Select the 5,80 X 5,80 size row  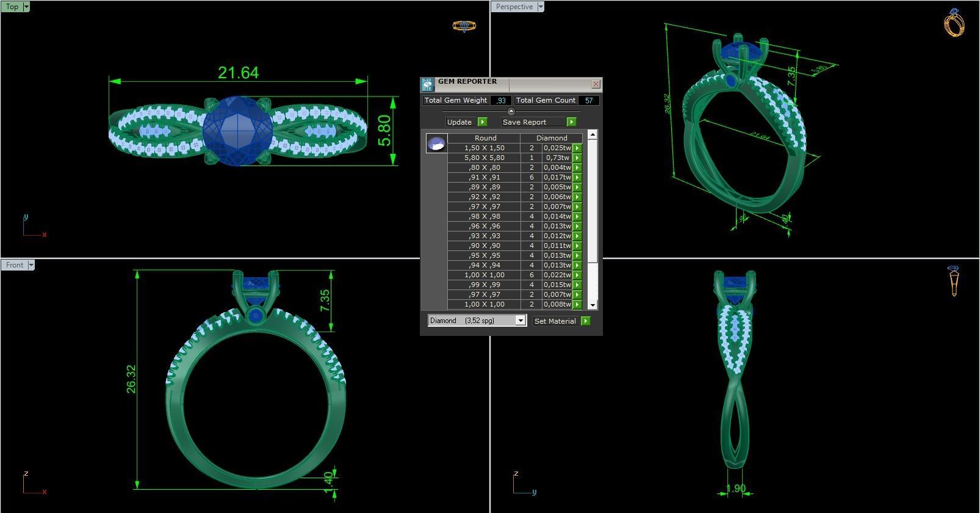tap(484, 158)
